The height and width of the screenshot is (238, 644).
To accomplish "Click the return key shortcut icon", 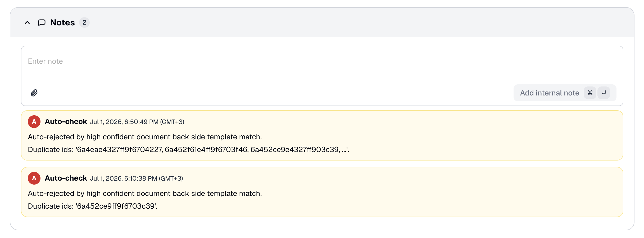I will click(x=604, y=93).
